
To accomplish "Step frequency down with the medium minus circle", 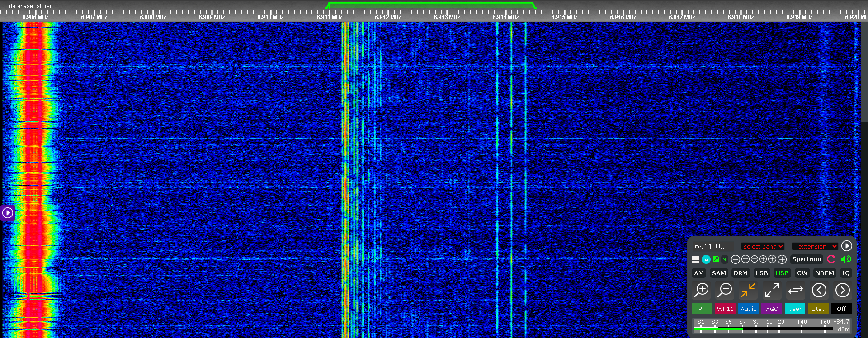I will pos(745,259).
